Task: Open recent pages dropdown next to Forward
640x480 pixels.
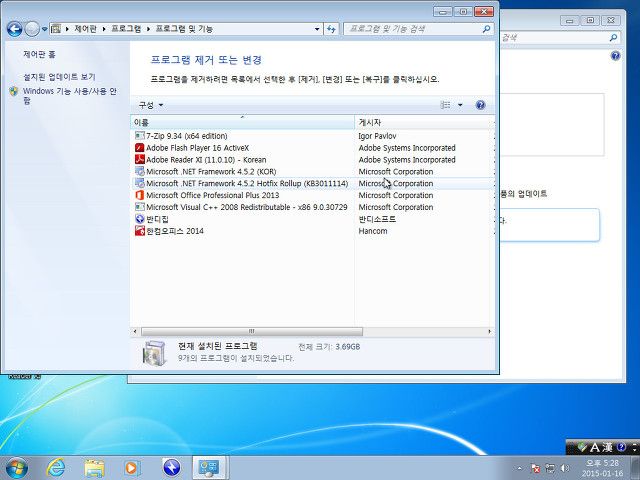Action: (x=44, y=29)
